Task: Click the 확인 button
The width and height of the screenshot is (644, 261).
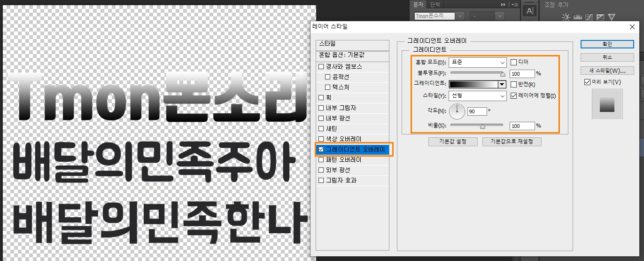Action: (607, 44)
